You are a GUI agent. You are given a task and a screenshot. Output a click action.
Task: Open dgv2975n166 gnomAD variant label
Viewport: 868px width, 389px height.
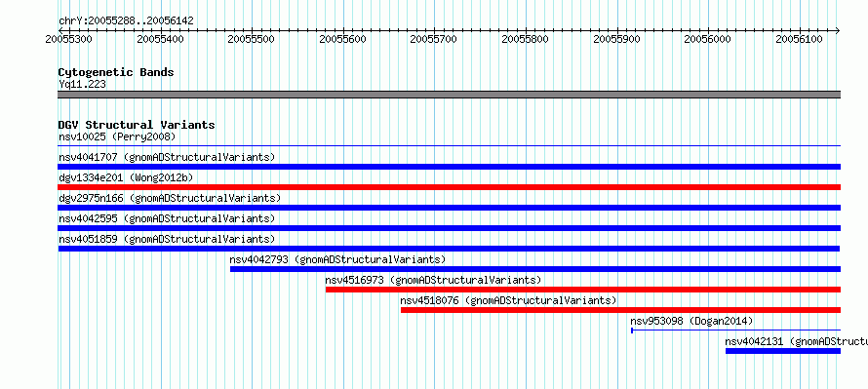point(170,198)
